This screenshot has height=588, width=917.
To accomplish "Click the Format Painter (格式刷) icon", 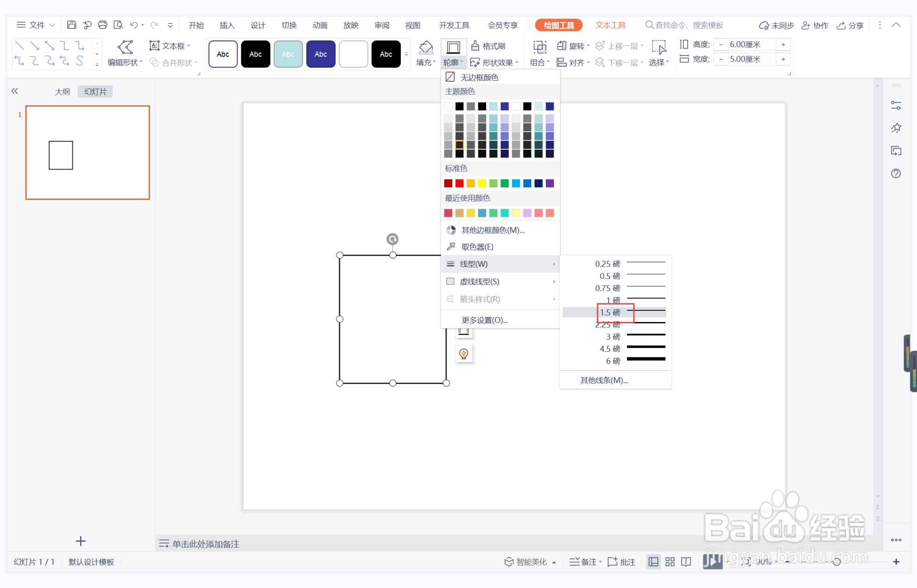I will tap(475, 45).
